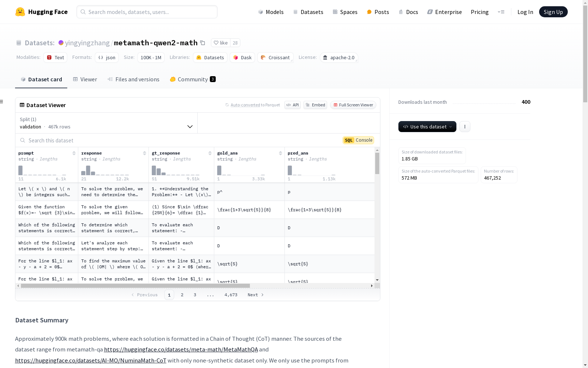Viewport: 588px width, 368px height.
Task: Open the NuminaMath-CoT dataset link
Action: coord(91,360)
